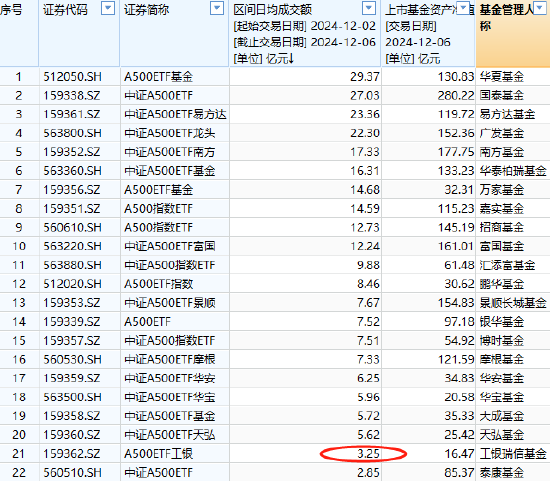
Task: Click code cell 159351.SZ
Action: coord(72,209)
